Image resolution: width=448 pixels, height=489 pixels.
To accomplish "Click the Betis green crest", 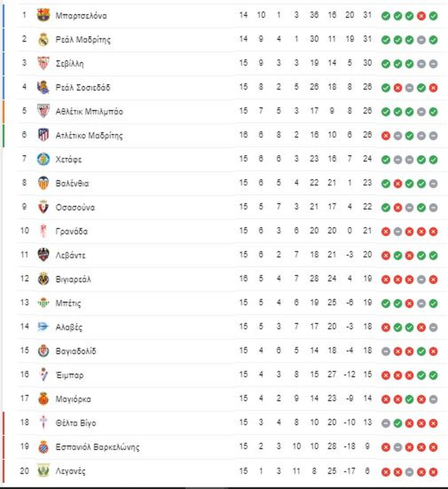I will click(43, 303).
